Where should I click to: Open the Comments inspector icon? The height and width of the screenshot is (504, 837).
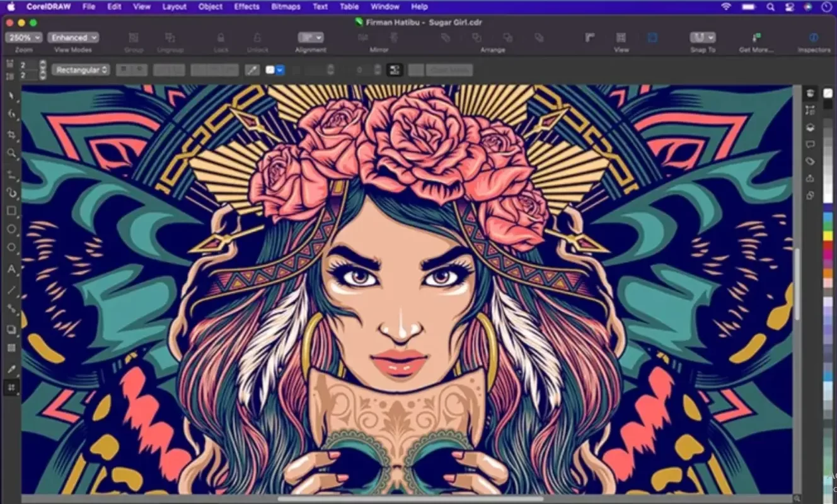pyautogui.click(x=811, y=144)
